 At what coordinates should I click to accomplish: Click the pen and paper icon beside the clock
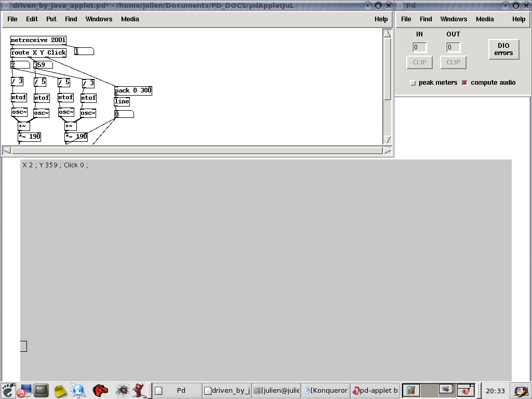(520, 391)
